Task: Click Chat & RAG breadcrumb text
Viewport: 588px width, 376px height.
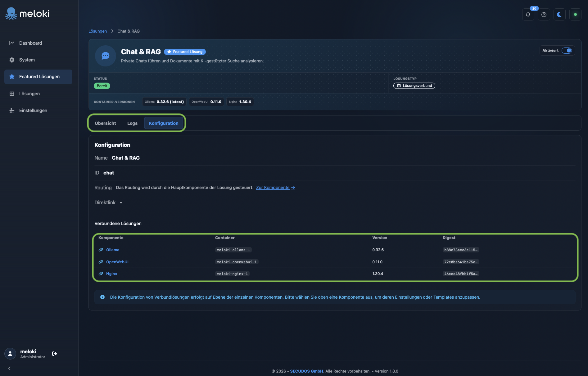Action: 129,31
